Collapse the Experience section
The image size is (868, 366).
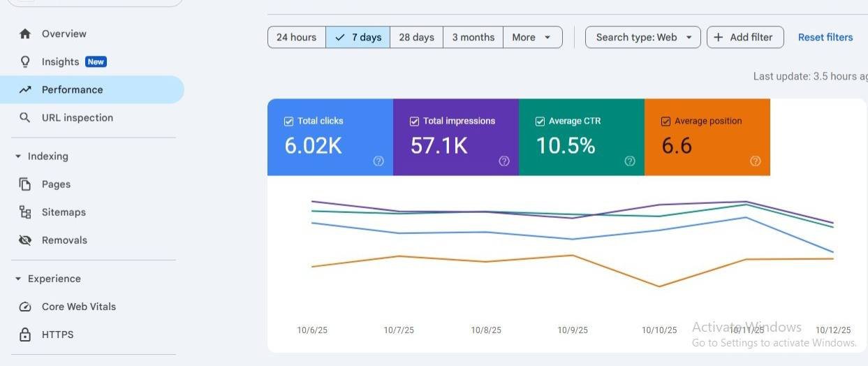point(18,279)
